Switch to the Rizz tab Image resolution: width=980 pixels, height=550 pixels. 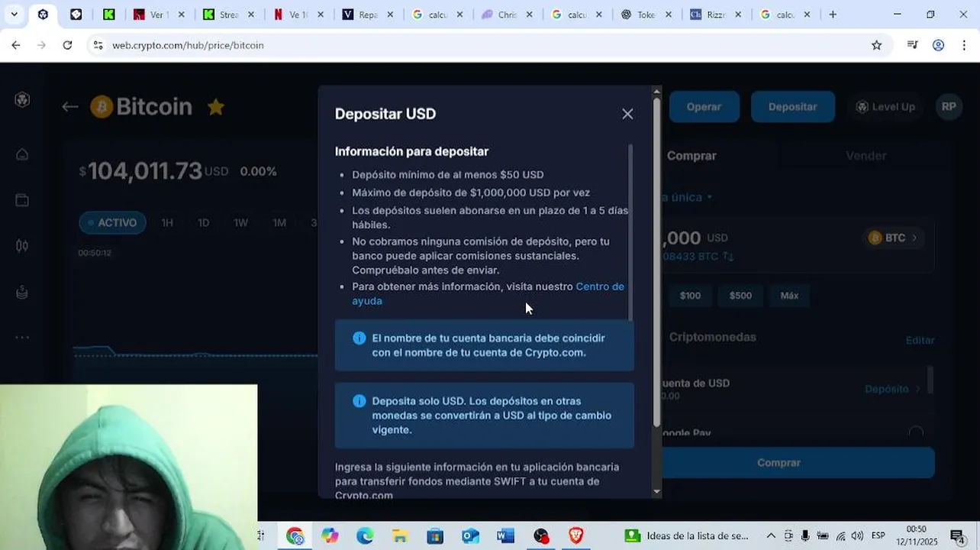(717, 15)
